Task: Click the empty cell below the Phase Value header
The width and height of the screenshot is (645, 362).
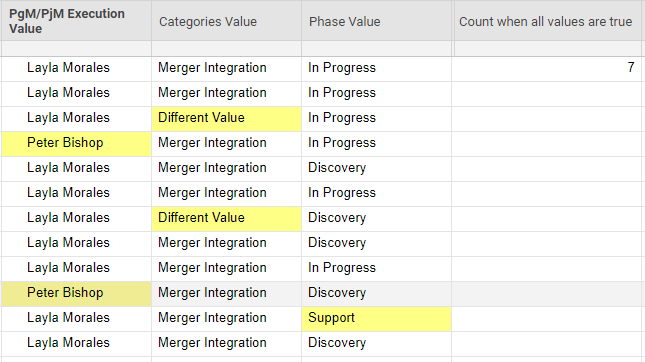Action: (376, 49)
